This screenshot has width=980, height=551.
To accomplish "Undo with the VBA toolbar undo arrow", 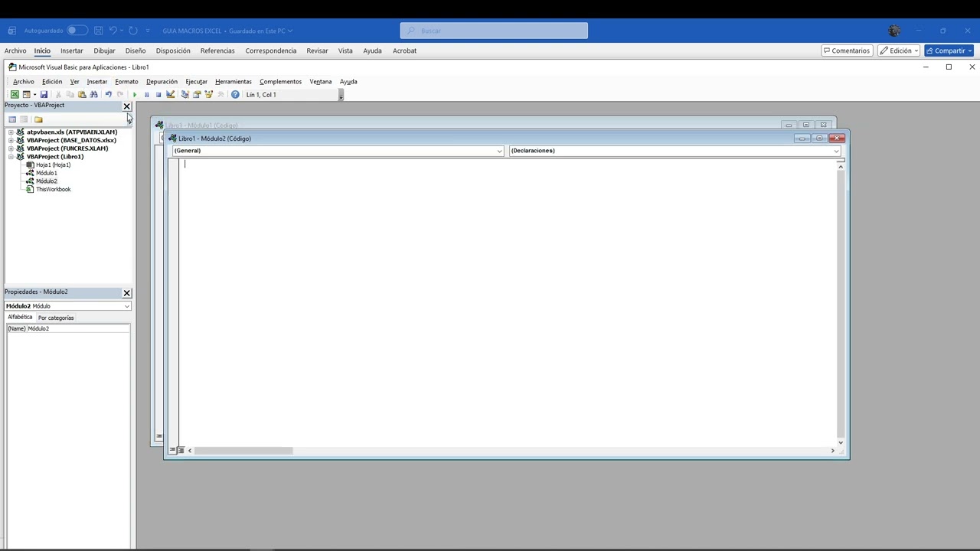I will click(108, 94).
